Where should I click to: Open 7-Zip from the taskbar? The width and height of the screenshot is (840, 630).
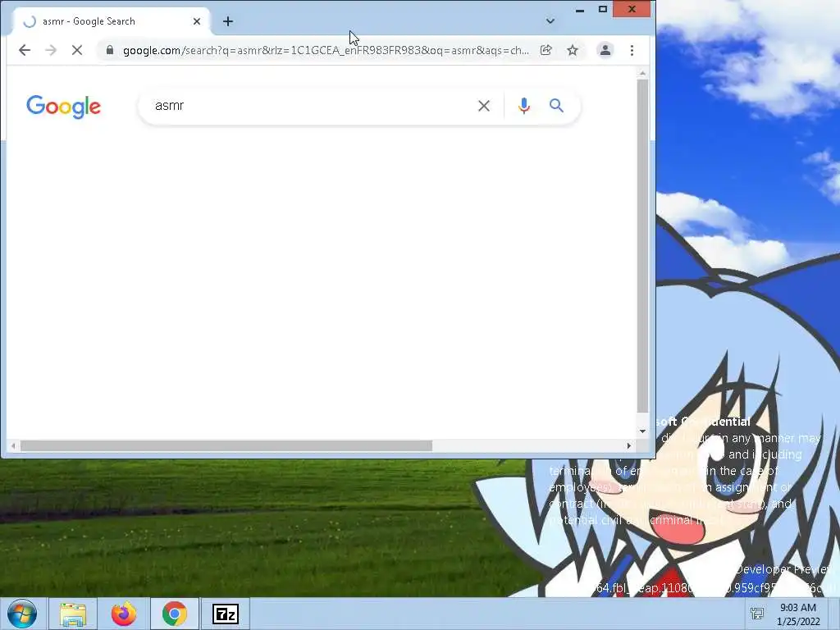(226, 614)
